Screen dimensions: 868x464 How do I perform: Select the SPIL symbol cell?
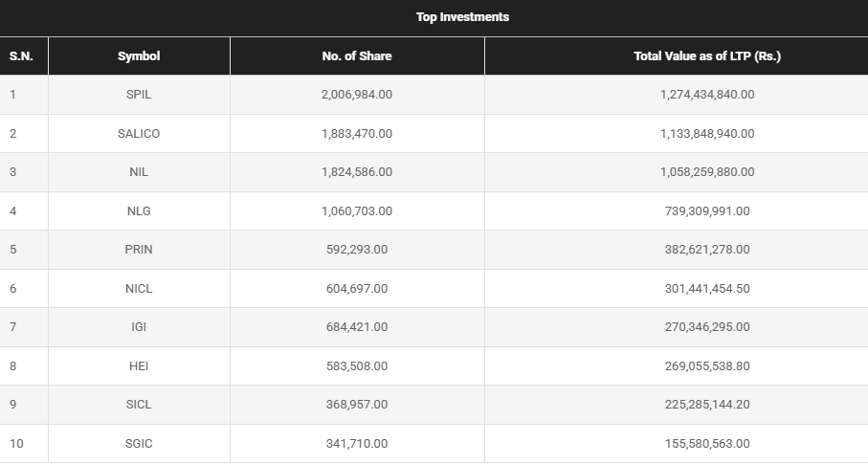(x=139, y=95)
